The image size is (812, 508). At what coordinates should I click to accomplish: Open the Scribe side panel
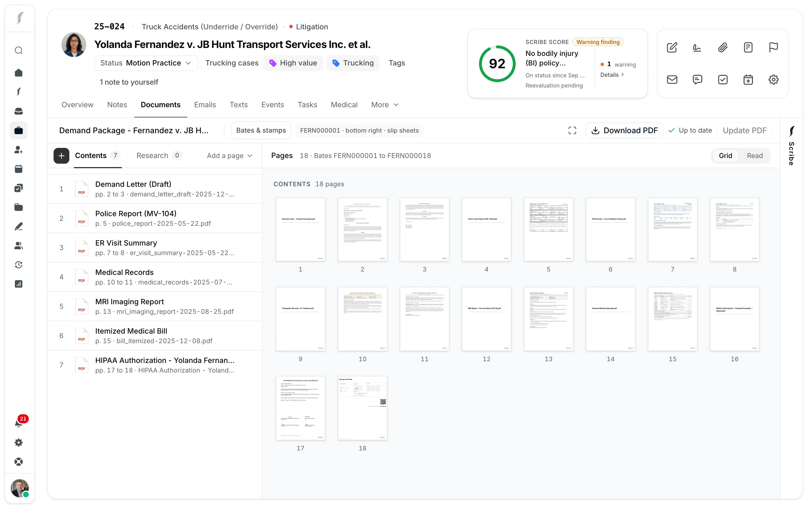(791, 146)
